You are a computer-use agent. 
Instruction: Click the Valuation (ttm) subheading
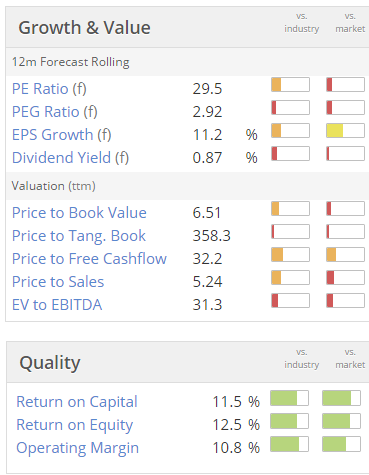(54, 186)
